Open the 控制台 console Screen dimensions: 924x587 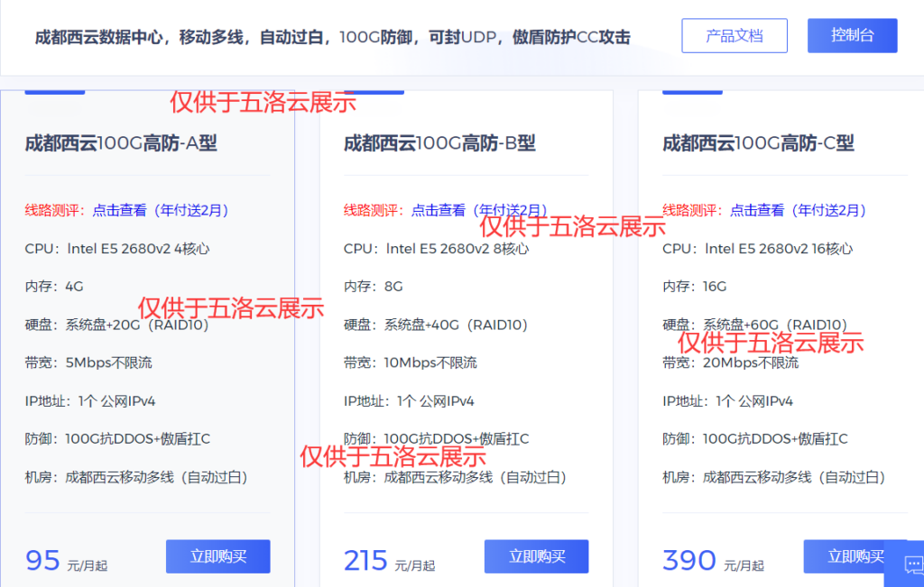coord(852,35)
